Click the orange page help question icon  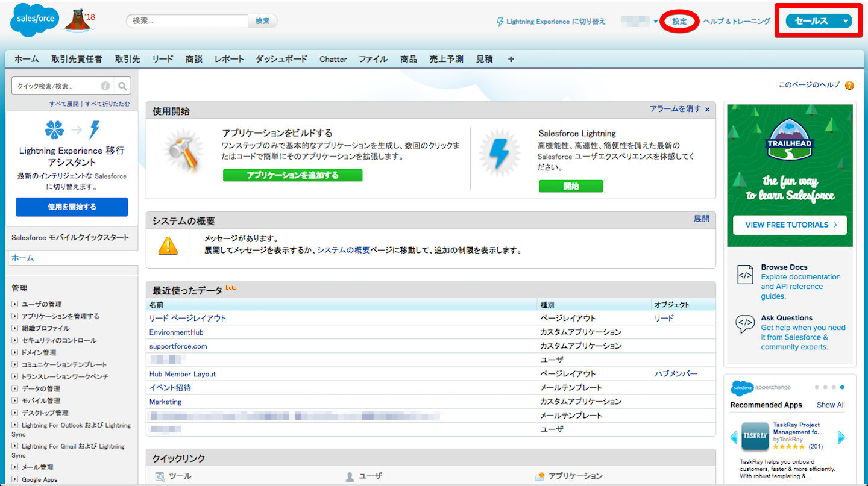pos(849,86)
